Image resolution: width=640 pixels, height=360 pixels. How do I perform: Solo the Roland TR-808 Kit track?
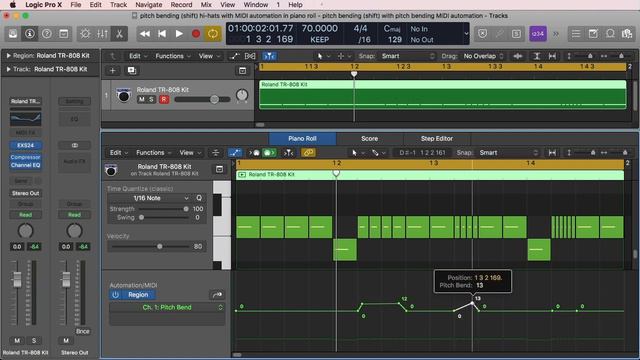click(x=151, y=99)
